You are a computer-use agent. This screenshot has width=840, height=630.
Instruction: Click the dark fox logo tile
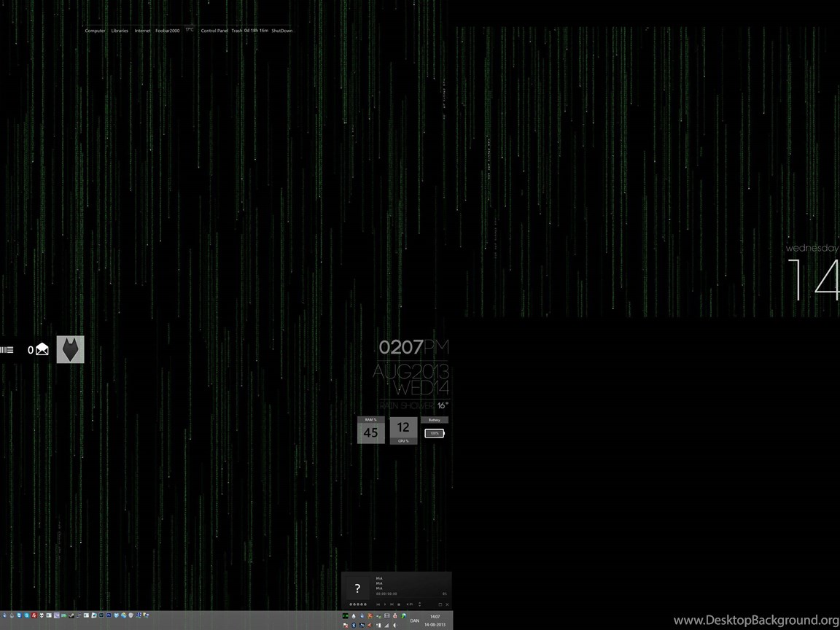coord(70,349)
